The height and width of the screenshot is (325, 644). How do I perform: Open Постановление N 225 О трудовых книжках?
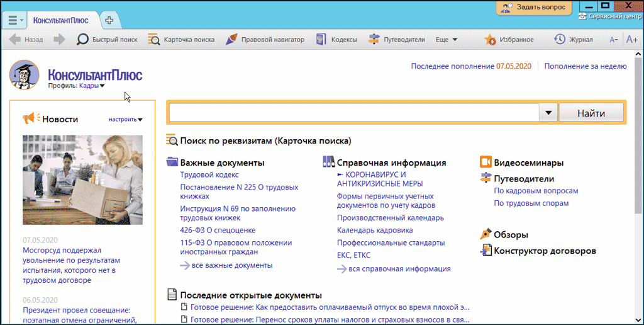point(239,191)
